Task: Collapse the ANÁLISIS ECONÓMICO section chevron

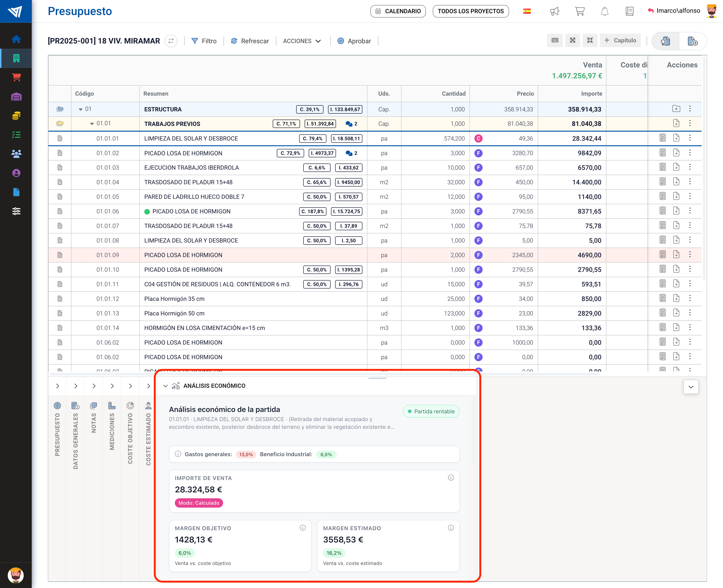Action: [165, 386]
